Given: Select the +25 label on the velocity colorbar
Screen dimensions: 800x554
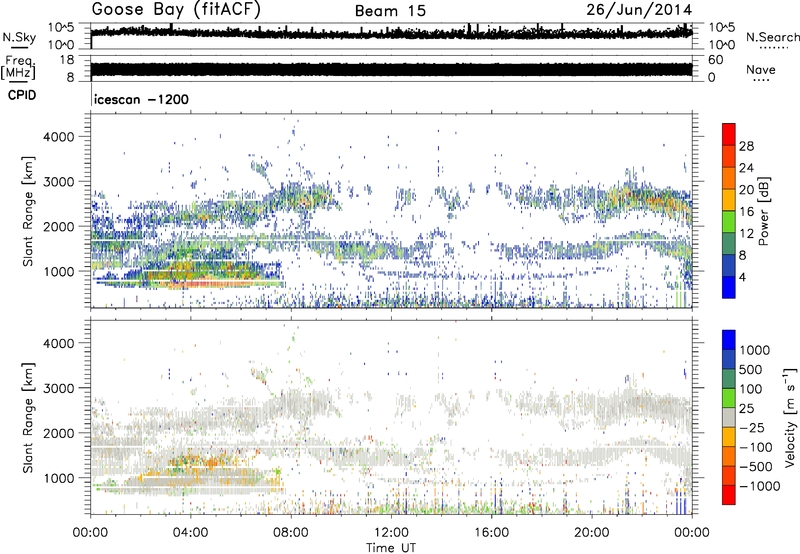Looking at the screenshot, I should click(x=747, y=408).
